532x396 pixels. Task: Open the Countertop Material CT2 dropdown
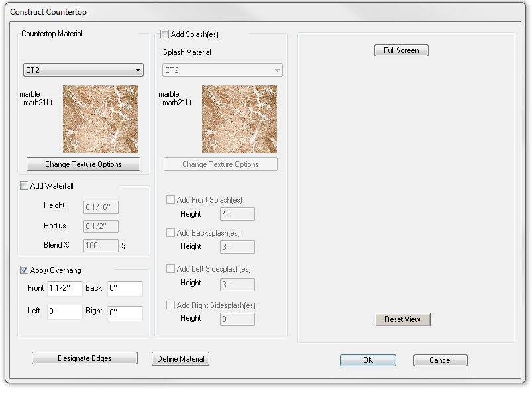click(x=83, y=70)
